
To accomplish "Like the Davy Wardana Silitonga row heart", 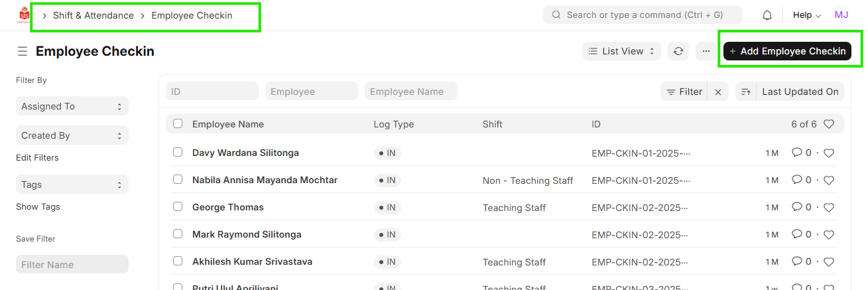I will [828, 153].
